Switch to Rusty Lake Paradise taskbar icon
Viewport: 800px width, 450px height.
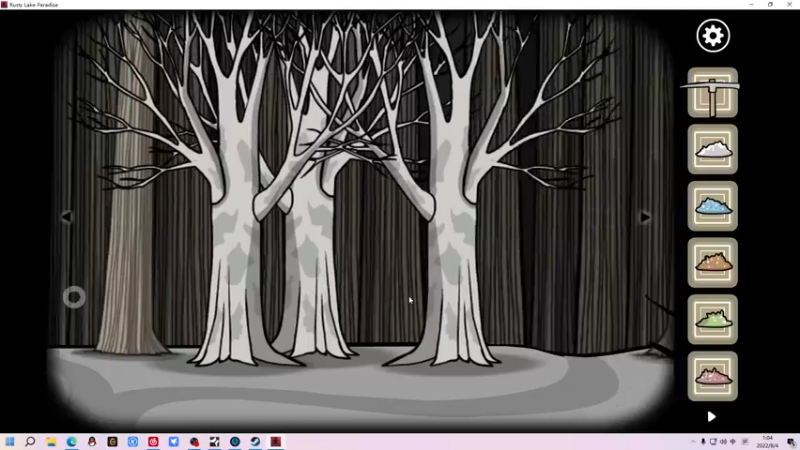[x=276, y=441]
